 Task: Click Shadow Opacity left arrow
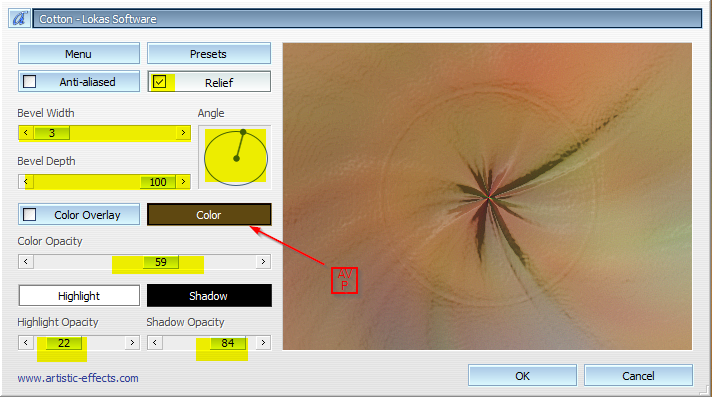tap(155, 342)
